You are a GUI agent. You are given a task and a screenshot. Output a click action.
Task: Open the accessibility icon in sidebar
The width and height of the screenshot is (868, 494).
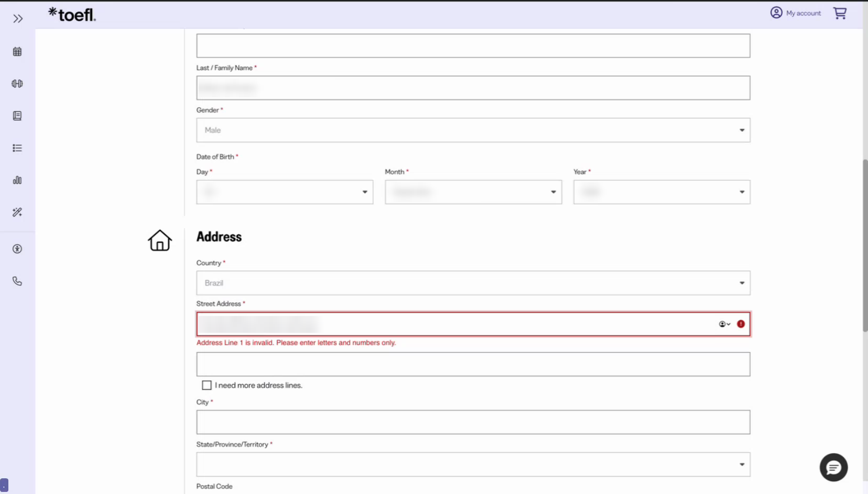tap(17, 249)
